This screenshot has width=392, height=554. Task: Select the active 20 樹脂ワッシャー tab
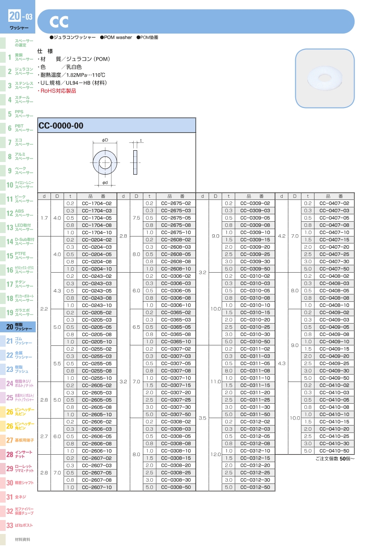[18, 327]
